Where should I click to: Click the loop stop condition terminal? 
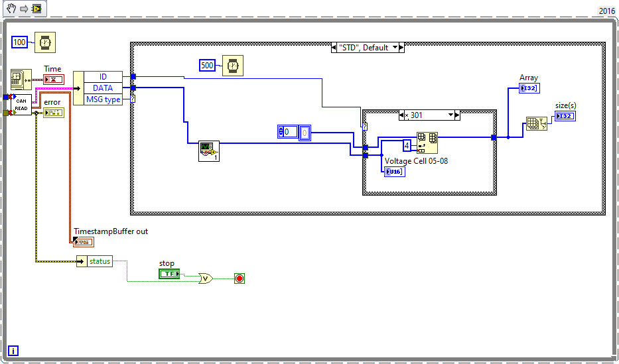pos(240,278)
